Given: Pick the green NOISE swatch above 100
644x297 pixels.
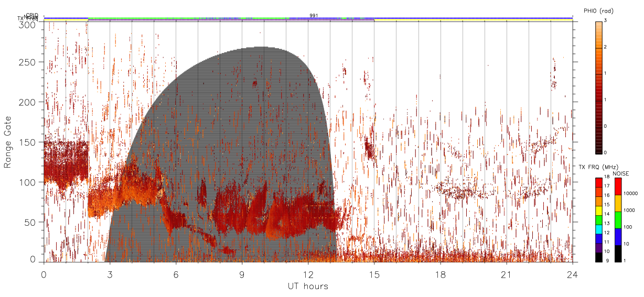Looking at the screenshot, I should pyautogui.click(x=618, y=220).
